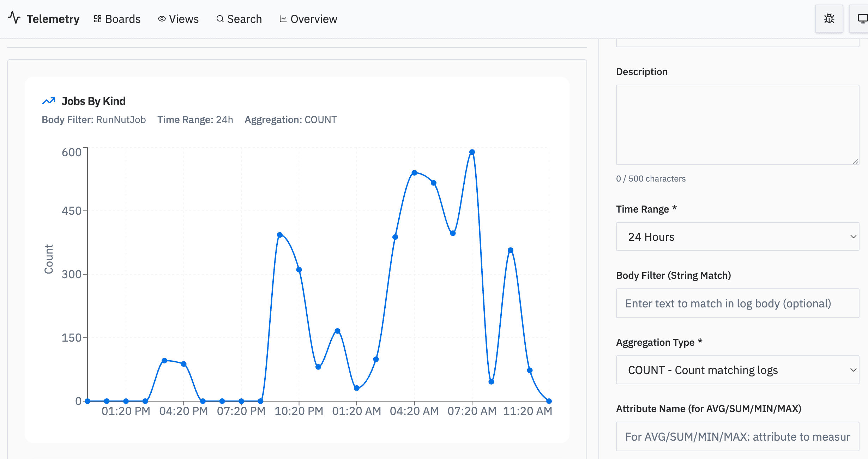Viewport: 868px width, 459px height.
Task: Click the bug debug icon button
Action: click(x=829, y=19)
